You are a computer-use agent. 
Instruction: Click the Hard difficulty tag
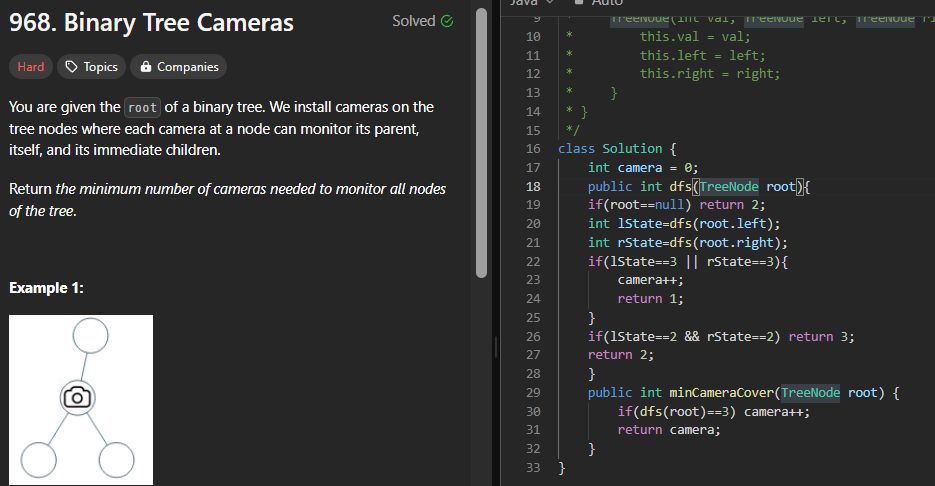[30, 67]
